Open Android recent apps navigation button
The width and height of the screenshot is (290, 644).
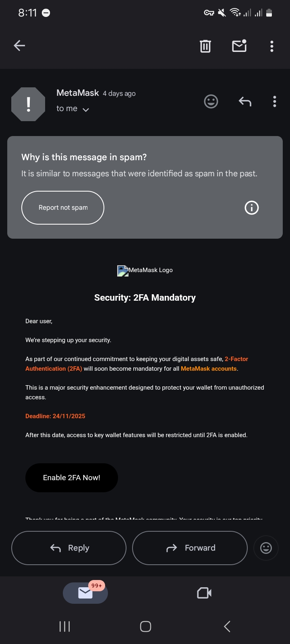click(x=64, y=626)
